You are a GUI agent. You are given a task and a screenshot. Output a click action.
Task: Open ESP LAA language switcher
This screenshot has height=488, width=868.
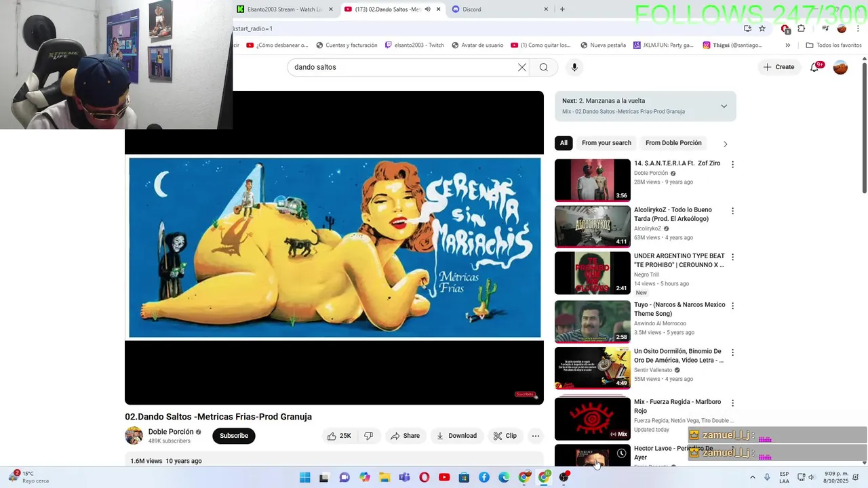point(784,477)
